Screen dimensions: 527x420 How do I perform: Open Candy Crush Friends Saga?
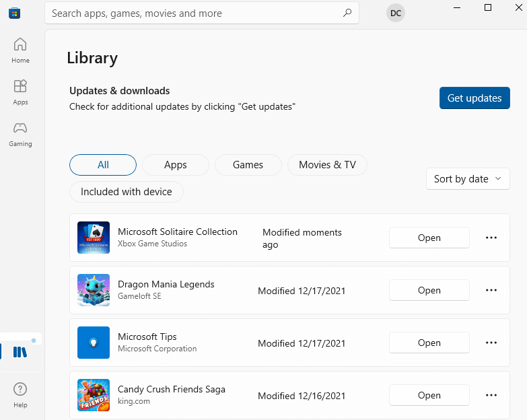click(429, 395)
